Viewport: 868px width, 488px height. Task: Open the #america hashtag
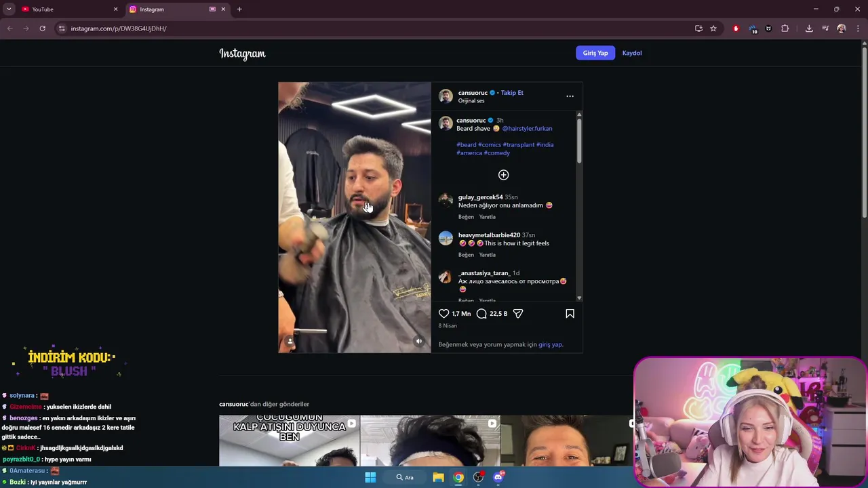[x=469, y=153]
